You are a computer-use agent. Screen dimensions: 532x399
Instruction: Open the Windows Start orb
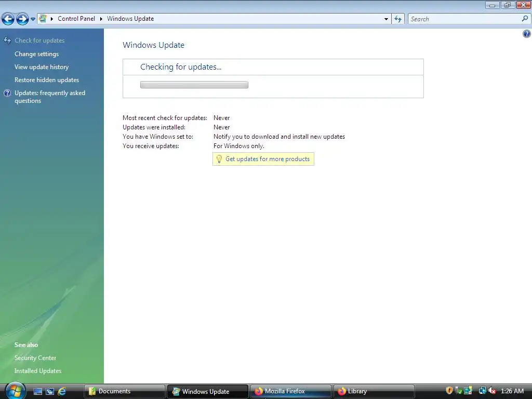[x=16, y=391]
